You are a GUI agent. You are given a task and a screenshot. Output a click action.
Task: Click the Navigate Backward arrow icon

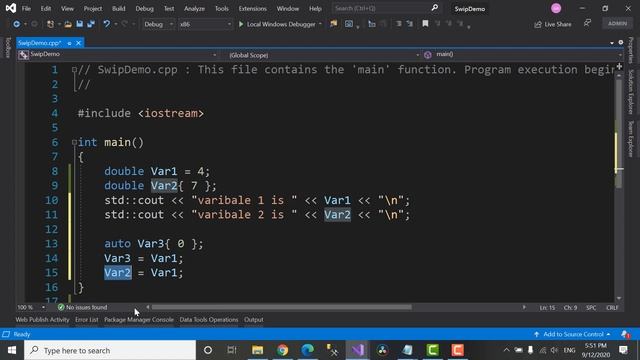pos(16,24)
